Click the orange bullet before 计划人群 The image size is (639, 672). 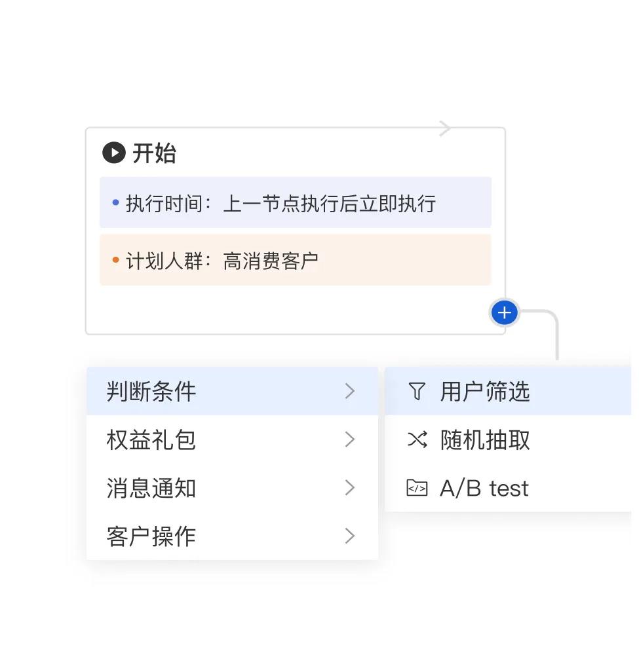click(x=116, y=260)
